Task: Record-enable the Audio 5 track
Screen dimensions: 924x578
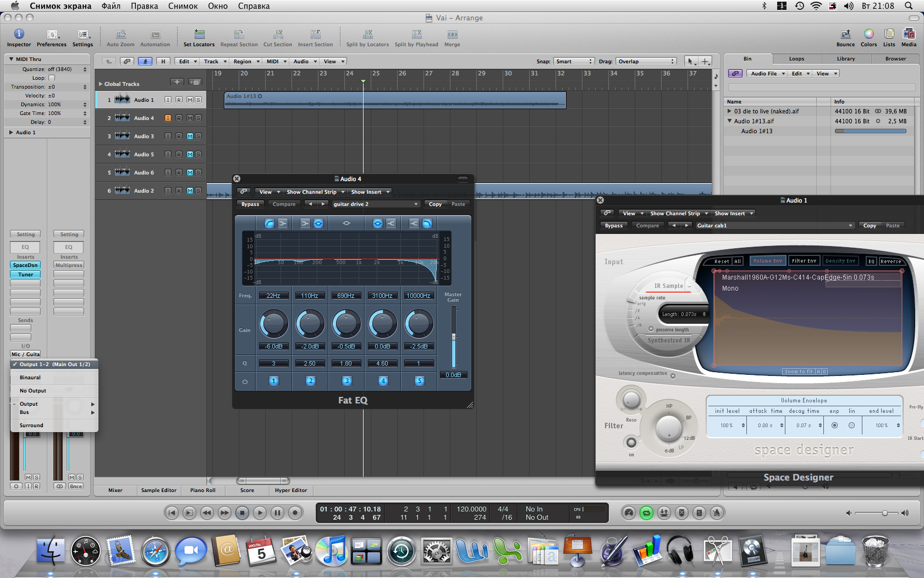Action: (x=179, y=154)
